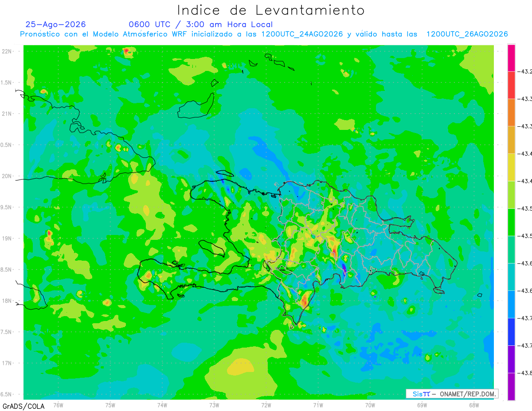Image resolution: width=532 pixels, height=411 pixels.
Task: Click the '70W' longitude label
Action: click(x=370, y=405)
